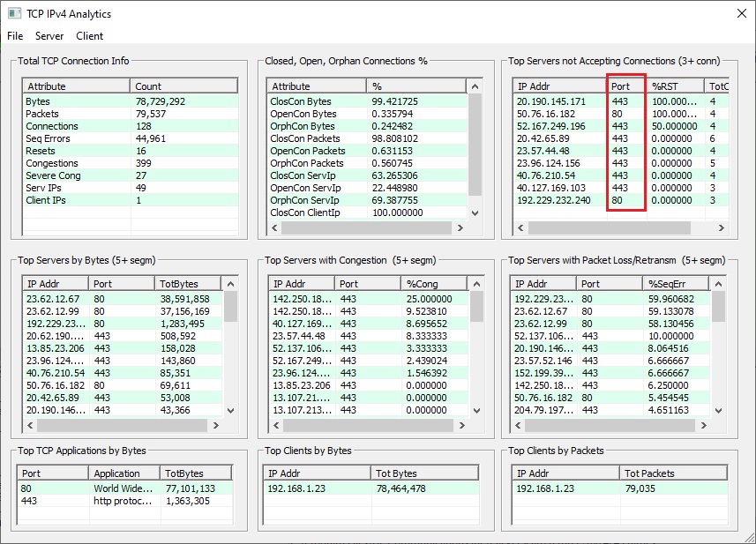Click up arrow of Closed, Open, Orphan vertical scrollbar
Screen dimensions: 756x544
475,86
